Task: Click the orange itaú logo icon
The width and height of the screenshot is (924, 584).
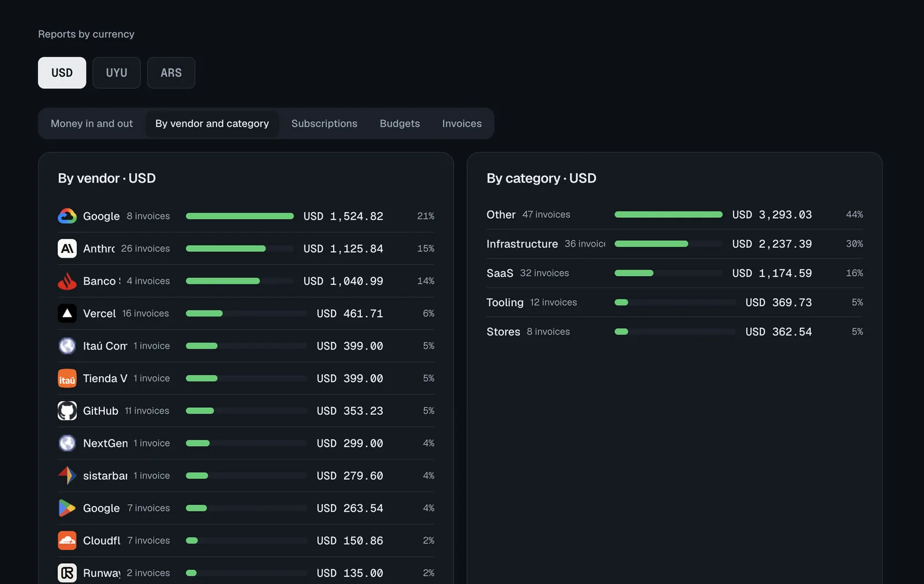Action: 67,378
